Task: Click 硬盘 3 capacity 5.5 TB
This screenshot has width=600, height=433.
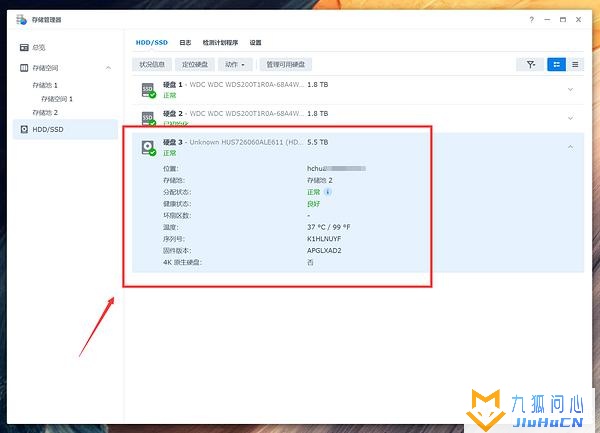Action: click(318, 142)
